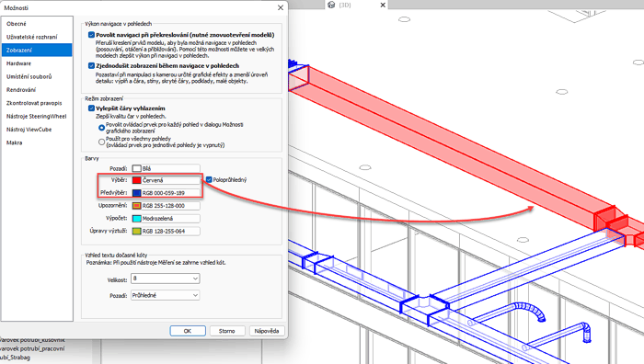Close the Možnosti dialog
The width and height of the screenshot is (644, 364).
[x=281, y=7]
